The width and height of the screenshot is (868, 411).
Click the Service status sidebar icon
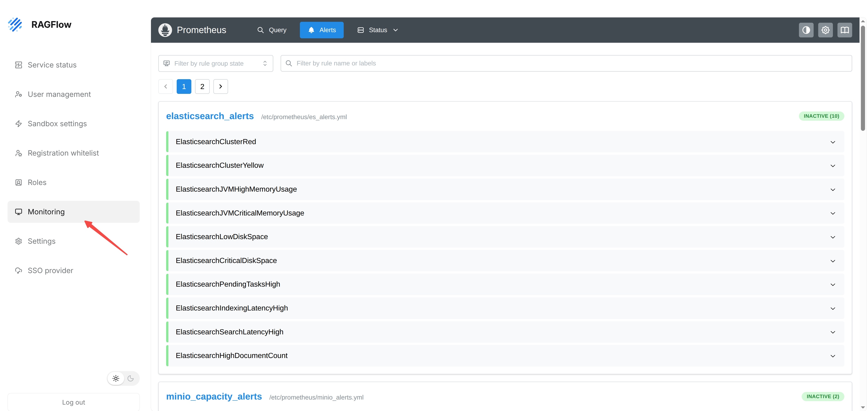(19, 65)
